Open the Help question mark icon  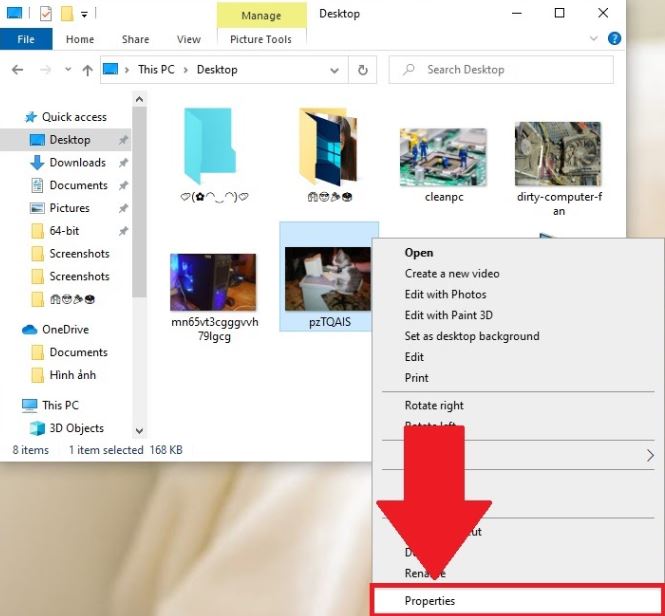(x=614, y=39)
